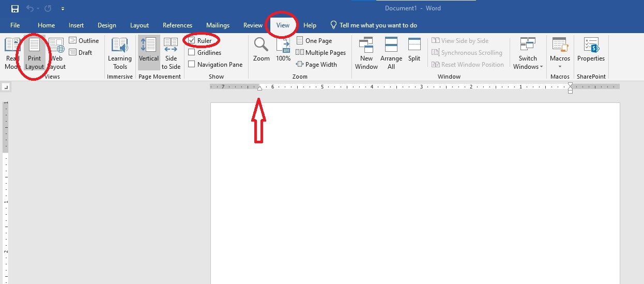Select Print Layout view
This screenshot has height=284, width=644.
click(x=35, y=53)
